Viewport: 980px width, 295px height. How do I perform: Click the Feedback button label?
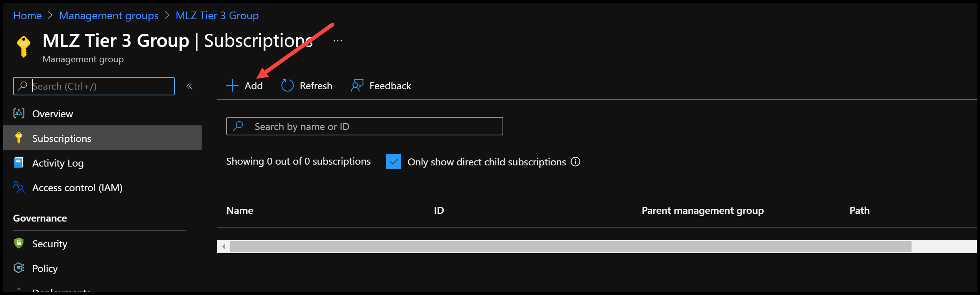pos(390,86)
